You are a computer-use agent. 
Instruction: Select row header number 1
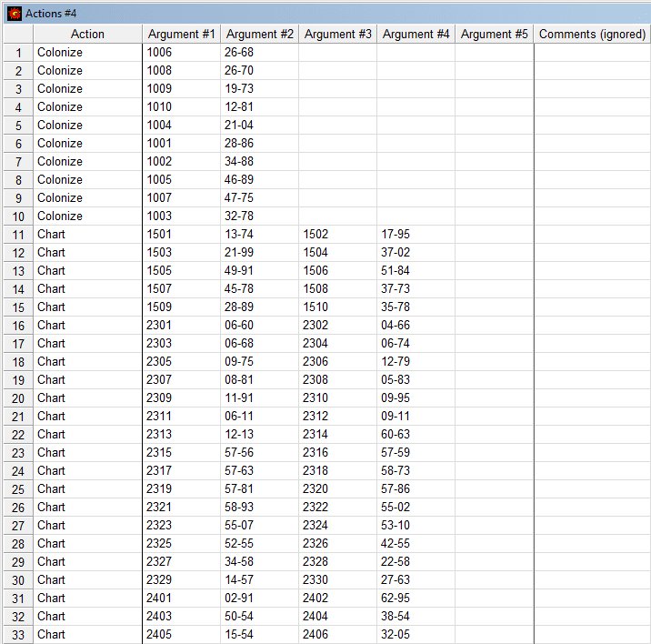click(x=17, y=53)
